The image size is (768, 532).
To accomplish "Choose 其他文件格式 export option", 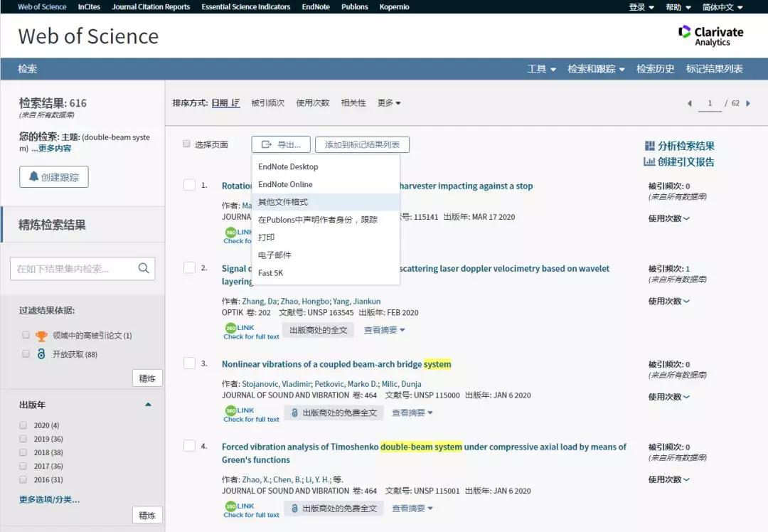I will point(326,202).
